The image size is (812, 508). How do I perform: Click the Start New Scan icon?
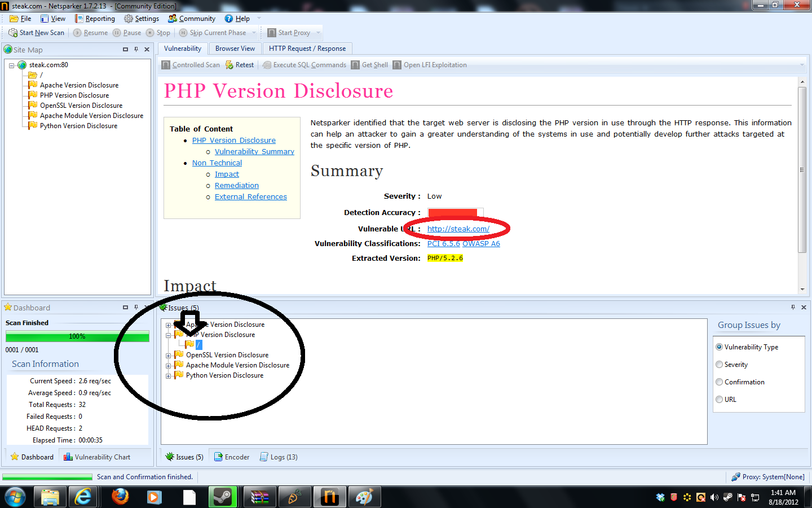(13, 33)
